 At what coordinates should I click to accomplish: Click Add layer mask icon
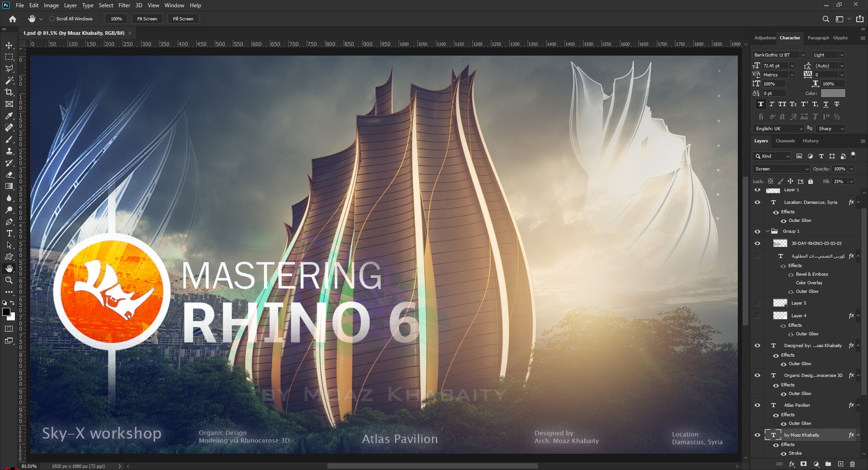tap(803, 464)
